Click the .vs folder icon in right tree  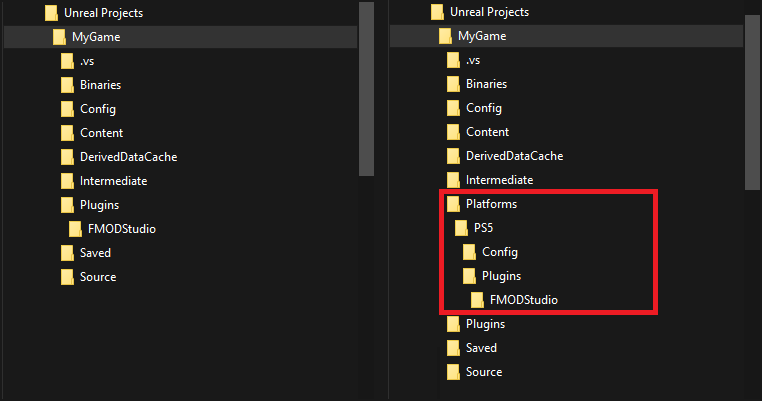453,60
